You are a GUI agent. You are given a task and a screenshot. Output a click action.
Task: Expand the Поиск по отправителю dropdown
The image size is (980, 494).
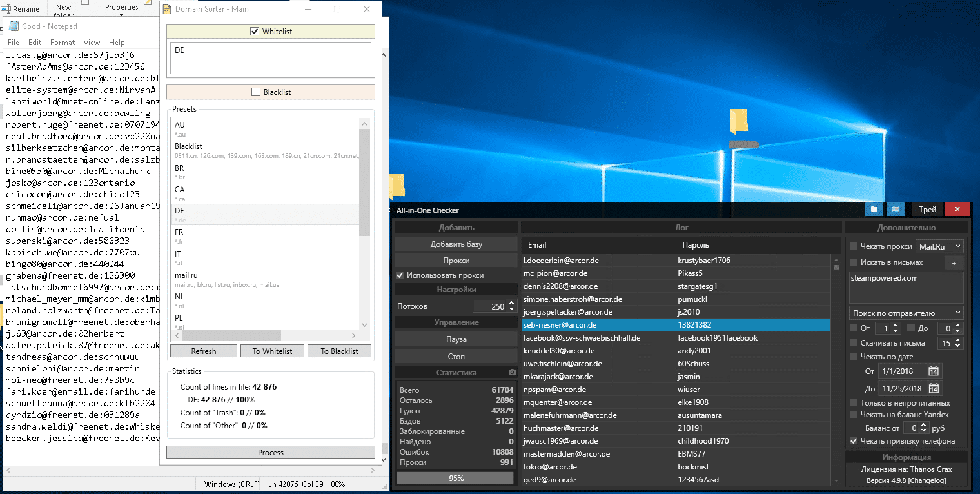(906, 313)
